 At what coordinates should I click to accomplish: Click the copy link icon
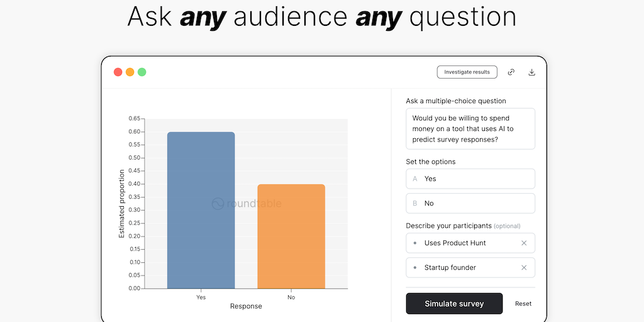[x=511, y=72]
